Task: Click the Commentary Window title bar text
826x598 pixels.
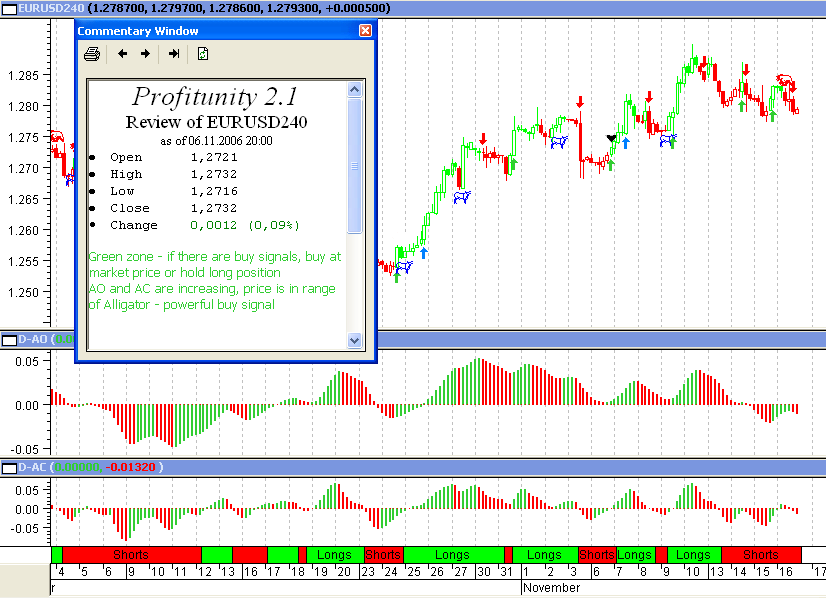Action: tap(138, 31)
